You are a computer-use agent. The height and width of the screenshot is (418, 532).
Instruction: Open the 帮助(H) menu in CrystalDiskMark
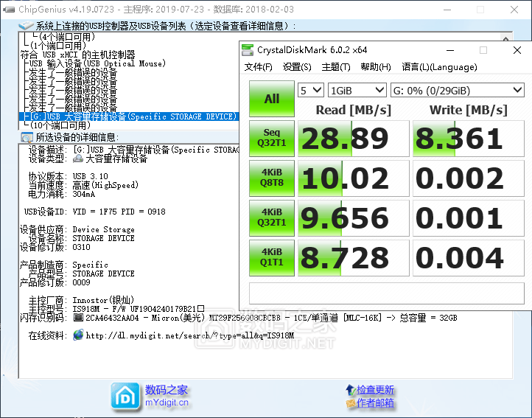click(376, 67)
